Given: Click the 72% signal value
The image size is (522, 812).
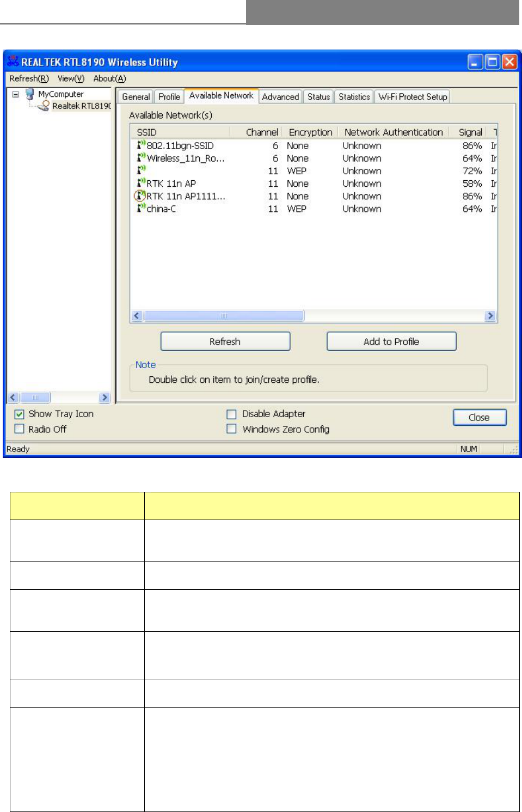Looking at the screenshot, I should tap(472, 170).
